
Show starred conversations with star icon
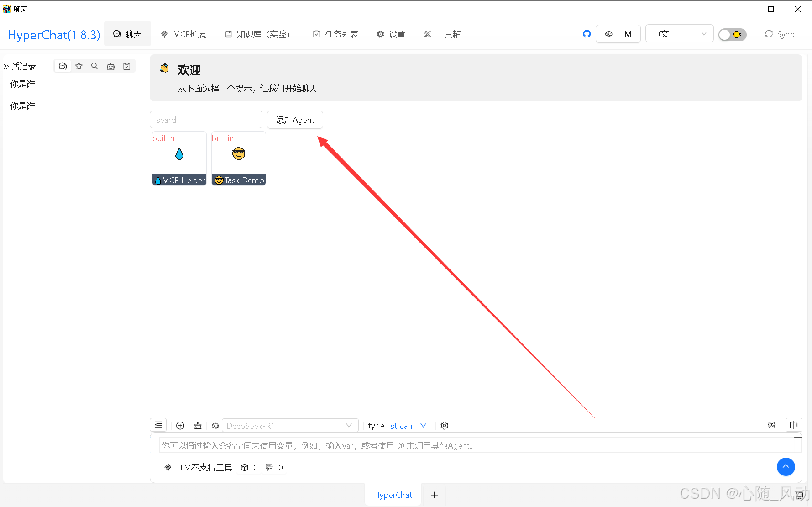(x=79, y=66)
